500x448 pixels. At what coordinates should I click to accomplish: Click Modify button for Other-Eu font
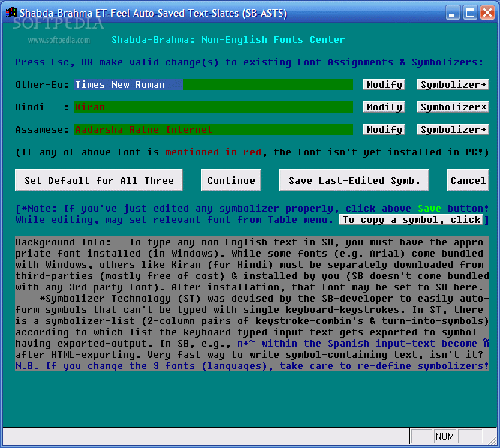pos(384,85)
